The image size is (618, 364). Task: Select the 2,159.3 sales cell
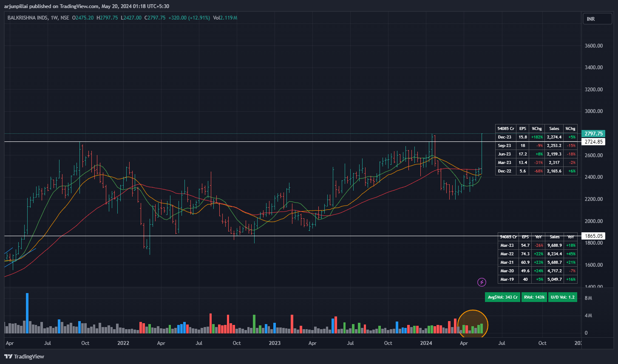[x=554, y=154]
